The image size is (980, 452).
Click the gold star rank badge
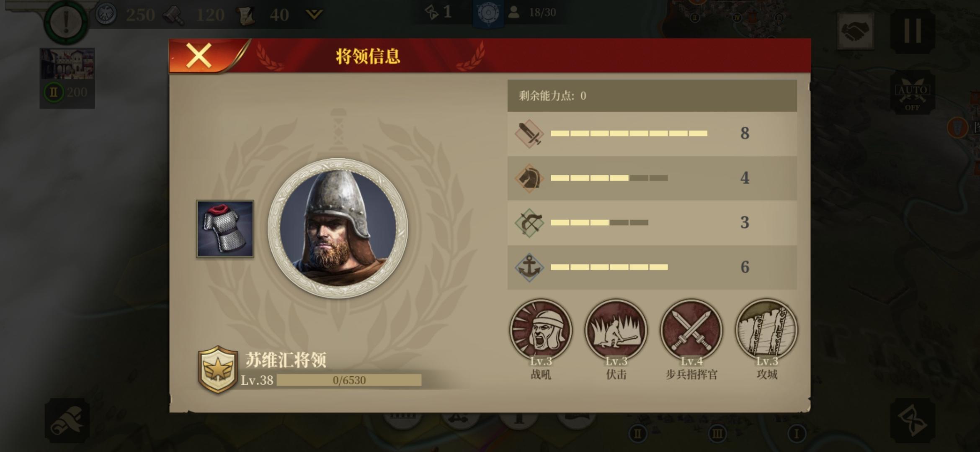pos(218,370)
